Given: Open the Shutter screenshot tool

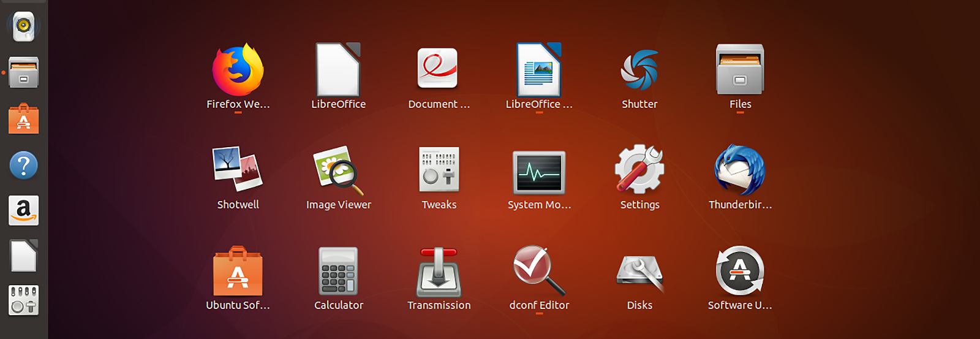Looking at the screenshot, I should [639, 70].
